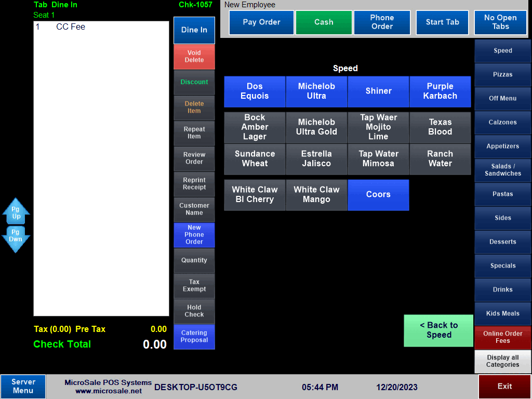Select the Coors beer item
This screenshot has width=532, height=399.
coord(378,195)
